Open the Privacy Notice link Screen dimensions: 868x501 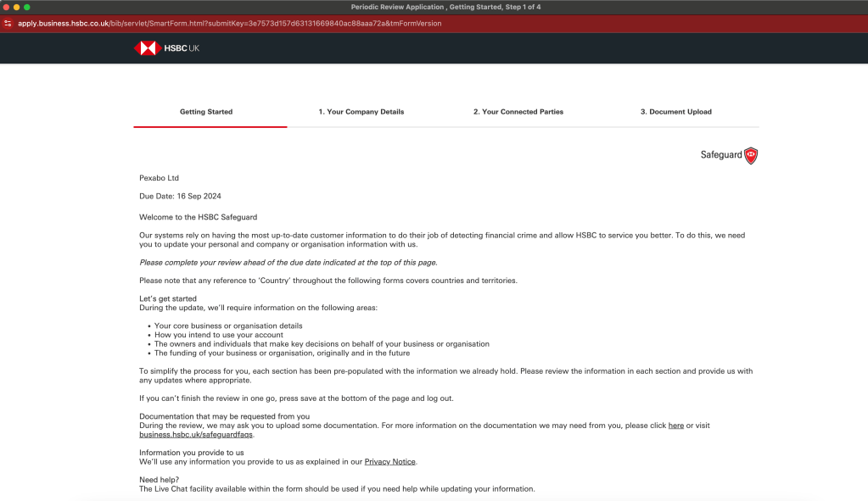(389, 462)
